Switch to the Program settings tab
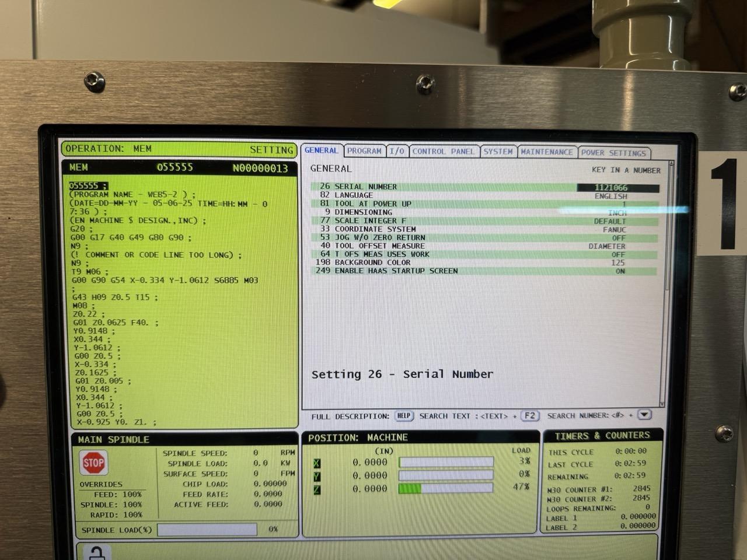This screenshot has width=747, height=560. [x=364, y=151]
